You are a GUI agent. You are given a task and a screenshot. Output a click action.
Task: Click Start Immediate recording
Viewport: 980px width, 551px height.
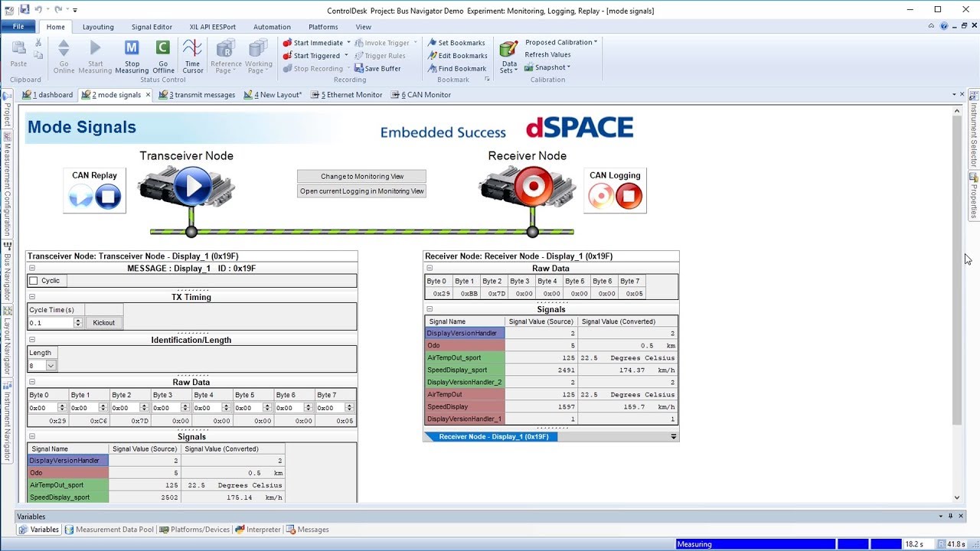click(313, 43)
